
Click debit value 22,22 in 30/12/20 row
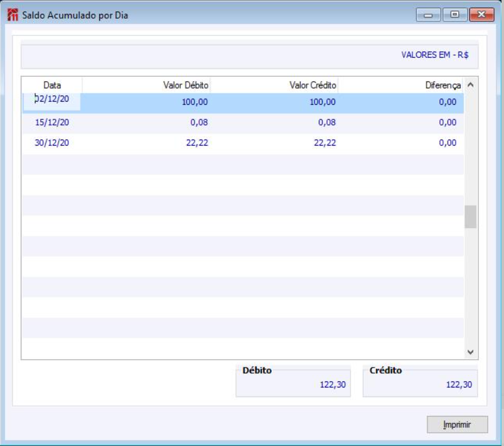[197, 143]
